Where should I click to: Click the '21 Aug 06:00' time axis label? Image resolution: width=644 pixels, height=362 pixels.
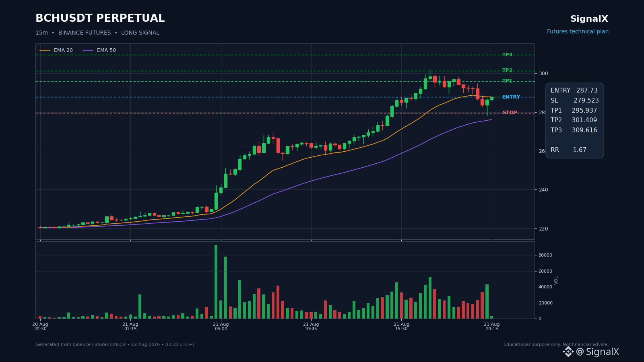(221, 327)
